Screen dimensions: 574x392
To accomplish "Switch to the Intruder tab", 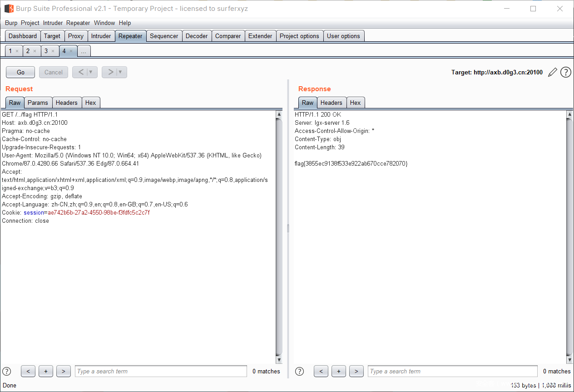I will [101, 36].
